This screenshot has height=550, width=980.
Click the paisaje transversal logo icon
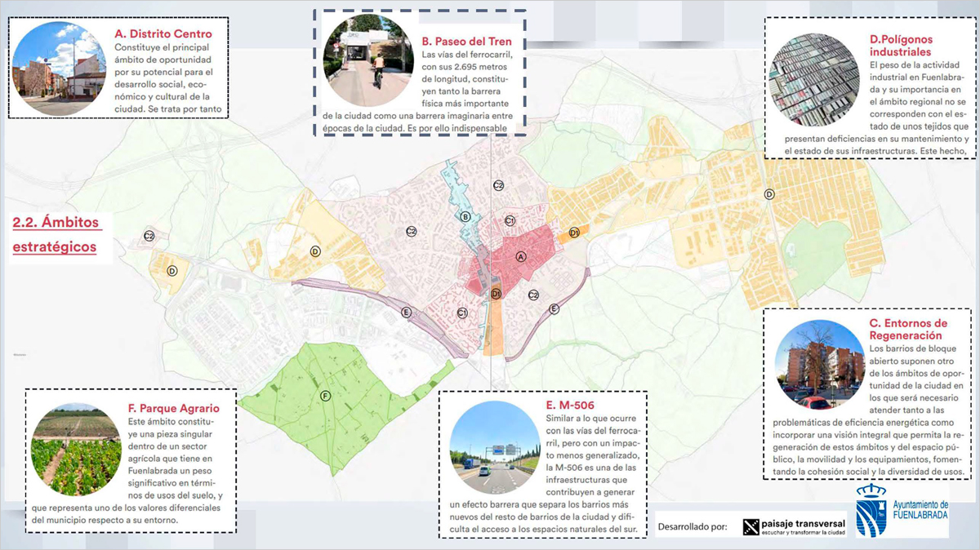click(x=750, y=526)
